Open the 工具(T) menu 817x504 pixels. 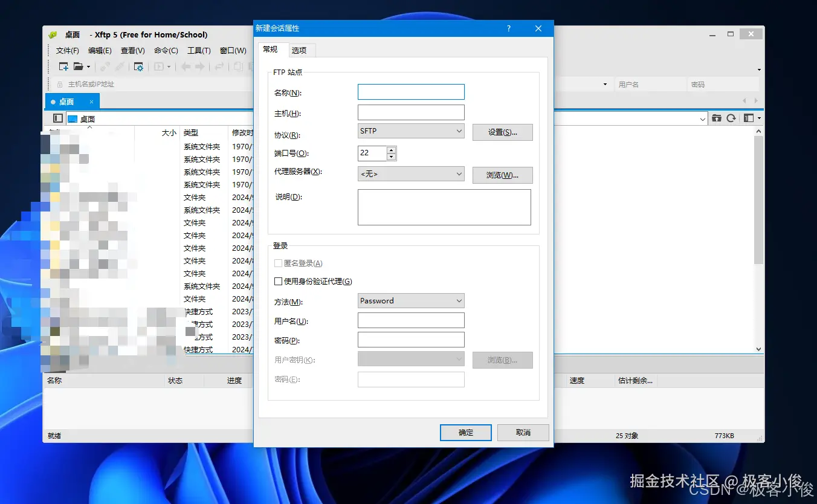point(199,51)
